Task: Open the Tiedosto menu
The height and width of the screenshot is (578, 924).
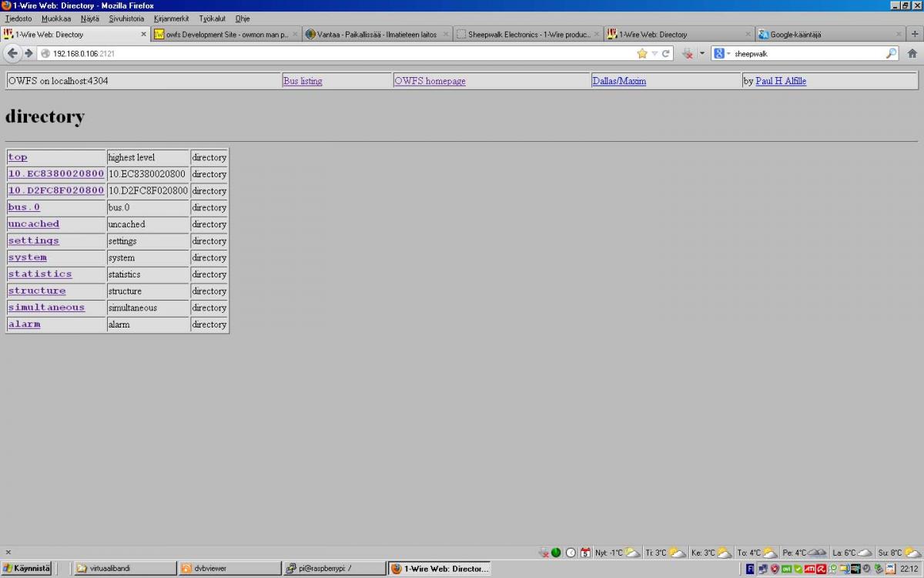Action: point(18,18)
